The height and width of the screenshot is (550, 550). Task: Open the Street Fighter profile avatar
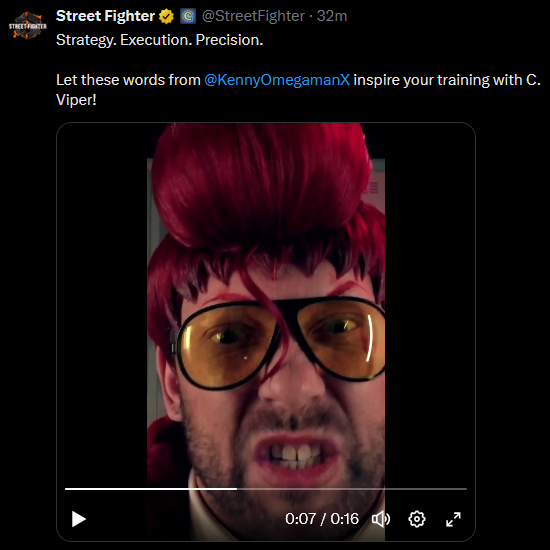(x=28, y=25)
